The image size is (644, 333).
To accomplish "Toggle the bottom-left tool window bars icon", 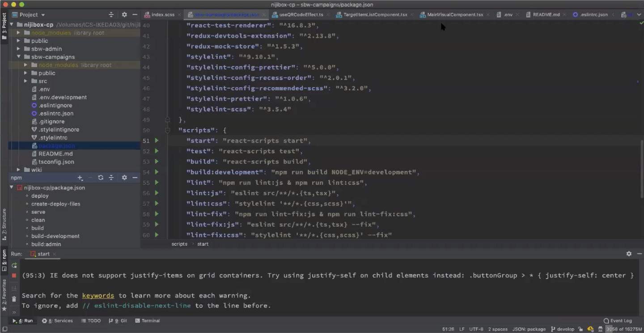I will coord(5,329).
